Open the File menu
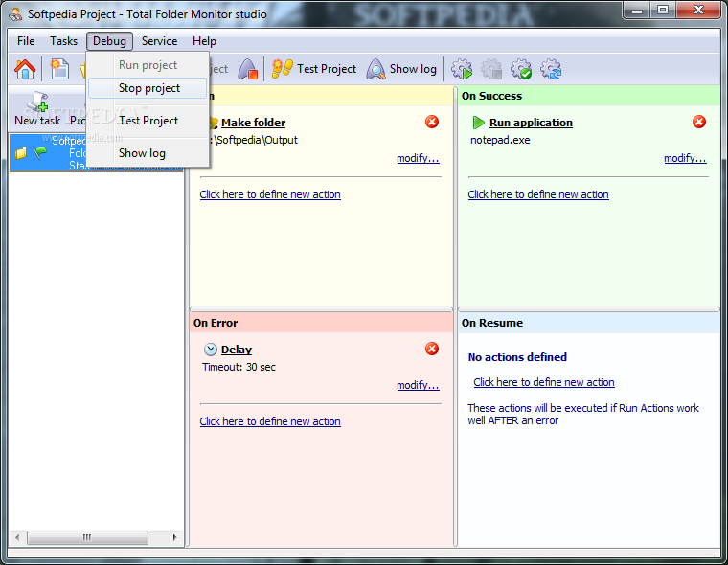 tap(26, 41)
